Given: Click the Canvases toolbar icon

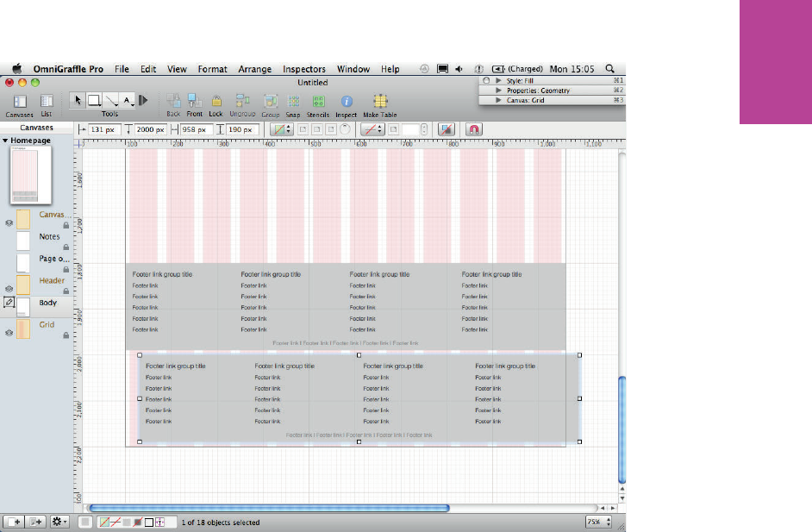Looking at the screenshot, I should click(20, 102).
